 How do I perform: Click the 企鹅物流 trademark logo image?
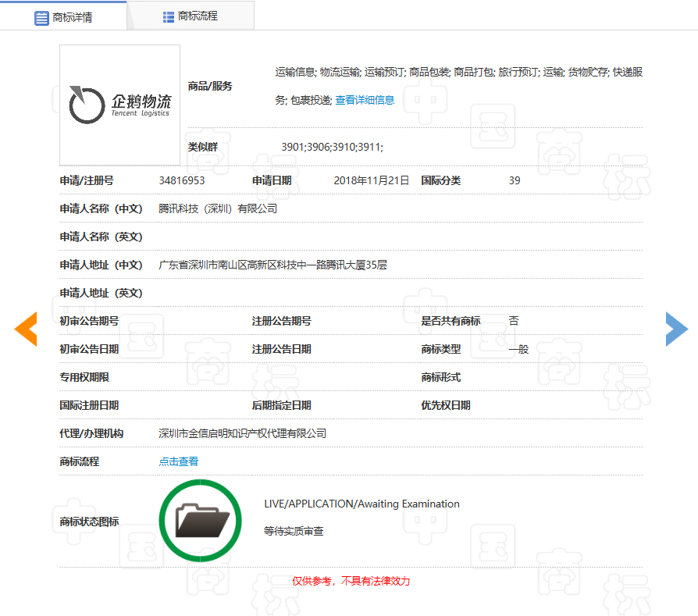(120, 105)
